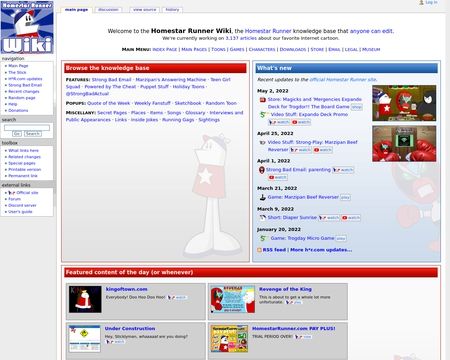Screen dimensions: 450x360
Task: Open Random page in navigation sidebar
Action: [x=22, y=98]
